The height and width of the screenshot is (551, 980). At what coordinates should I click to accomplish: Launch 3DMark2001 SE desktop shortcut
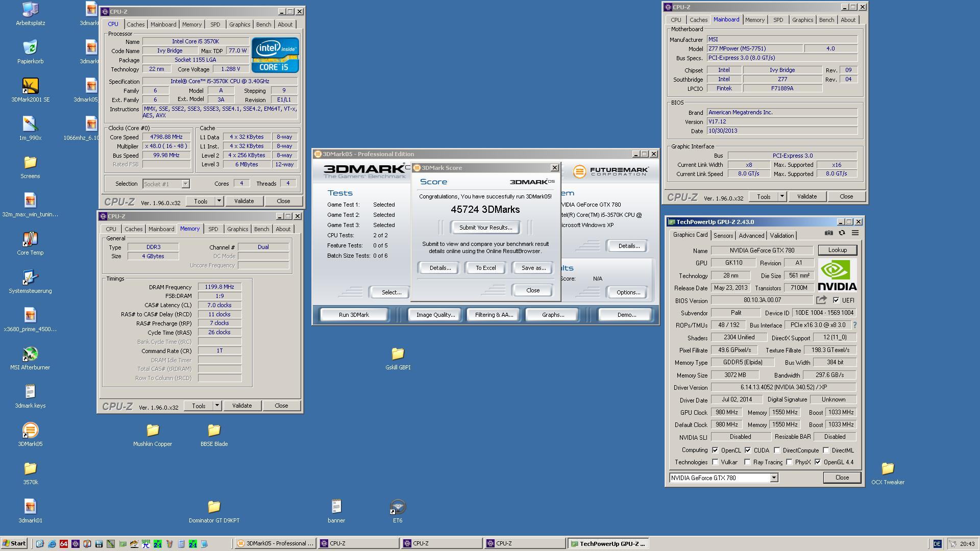coord(30,90)
